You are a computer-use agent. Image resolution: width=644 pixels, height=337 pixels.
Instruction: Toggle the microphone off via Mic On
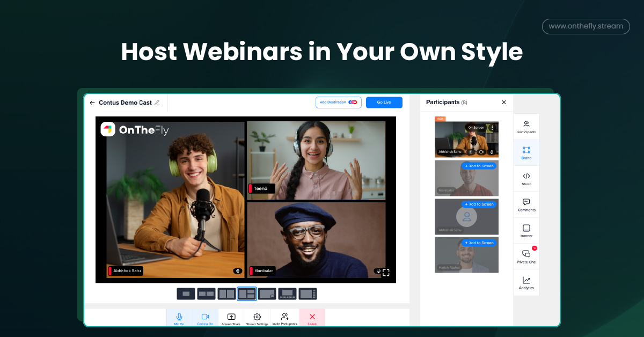point(179,318)
